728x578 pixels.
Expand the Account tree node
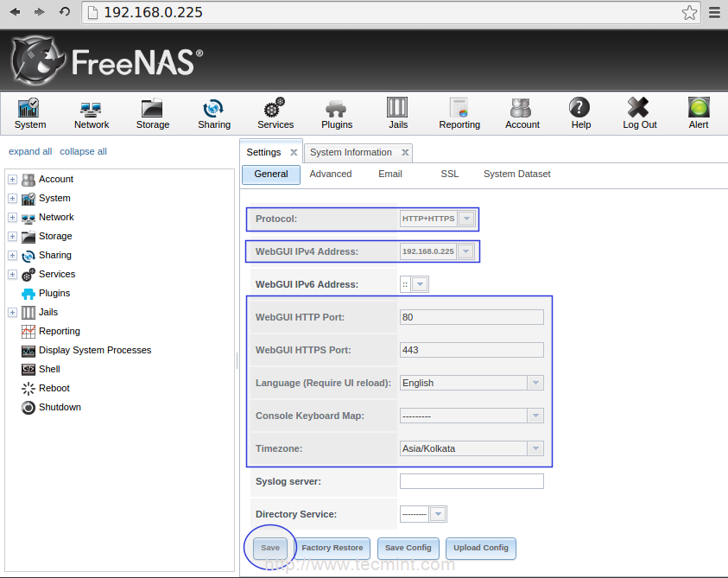coord(13,180)
